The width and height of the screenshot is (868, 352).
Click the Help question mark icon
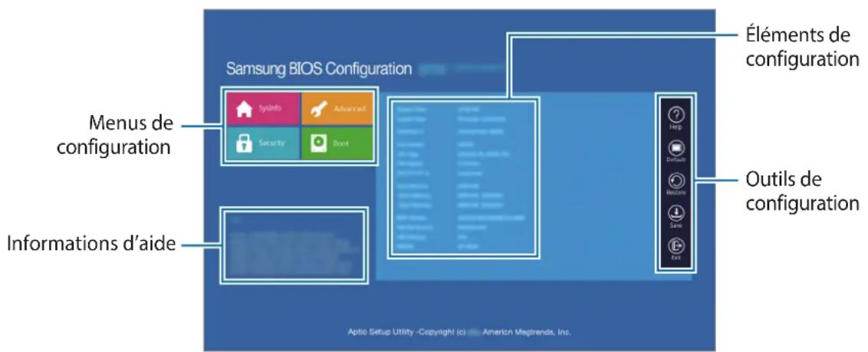[x=676, y=114]
